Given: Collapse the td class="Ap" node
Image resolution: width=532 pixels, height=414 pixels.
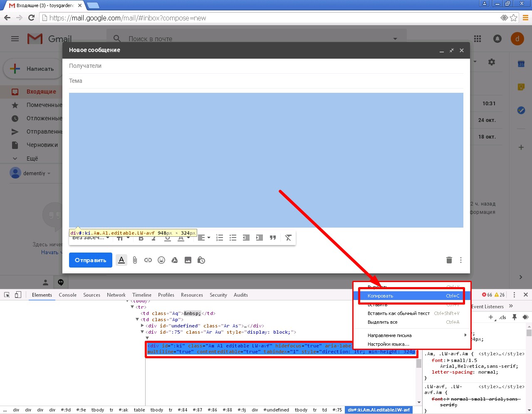Looking at the screenshot, I should 137,320.
